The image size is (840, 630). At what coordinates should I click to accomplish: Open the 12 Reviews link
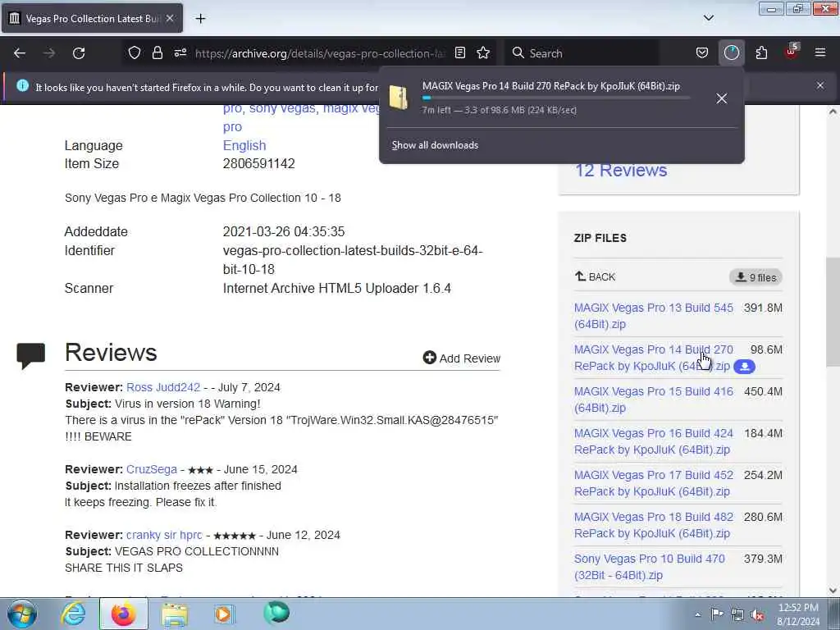click(x=621, y=171)
